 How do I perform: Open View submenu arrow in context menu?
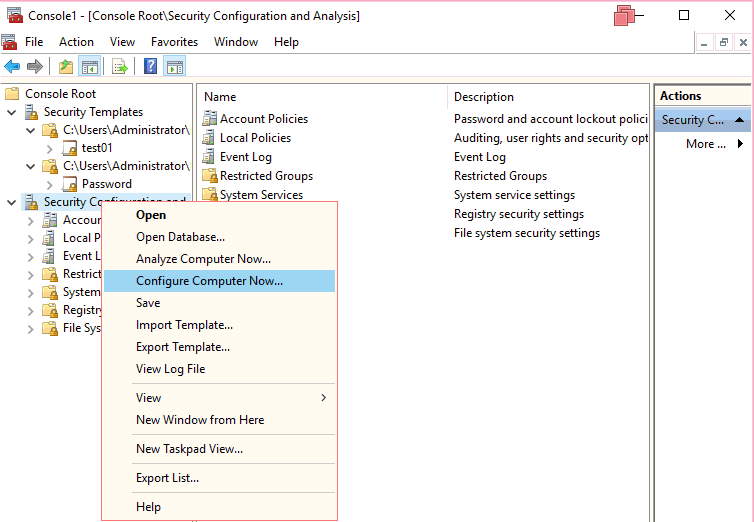pyautogui.click(x=323, y=398)
